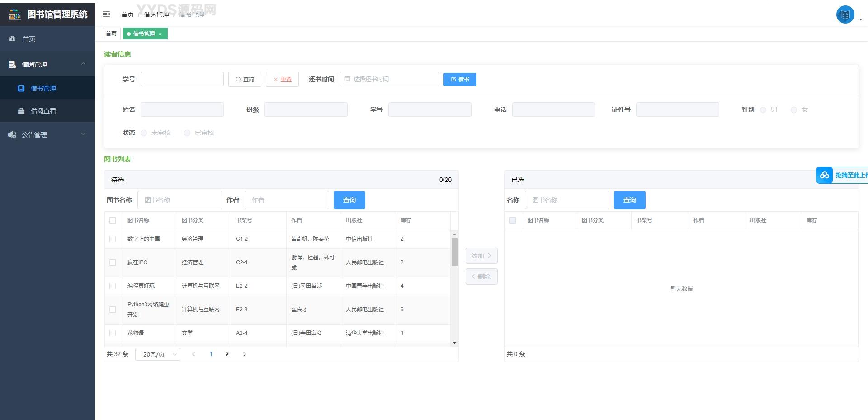Open 借阅查看 in the sidebar
This screenshot has width=868, height=420.
tap(43, 111)
